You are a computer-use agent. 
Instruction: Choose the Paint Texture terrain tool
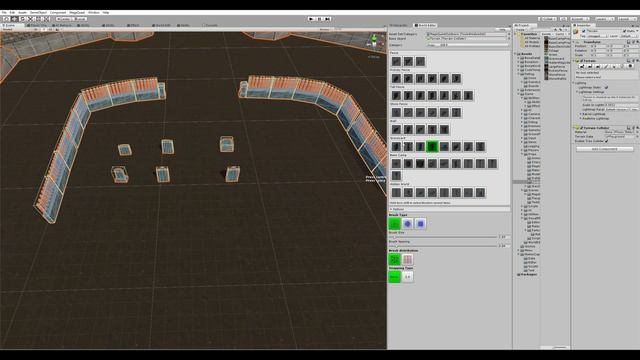[606, 66]
